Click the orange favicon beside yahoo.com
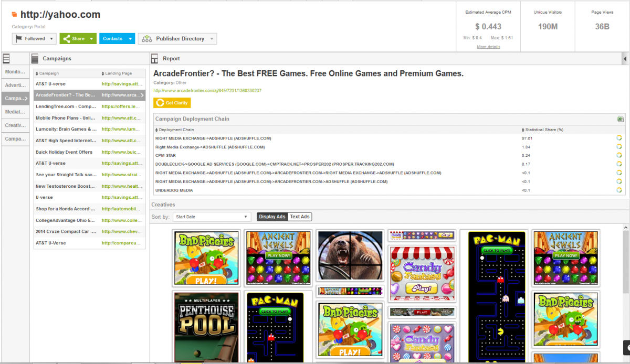 (x=15, y=15)
